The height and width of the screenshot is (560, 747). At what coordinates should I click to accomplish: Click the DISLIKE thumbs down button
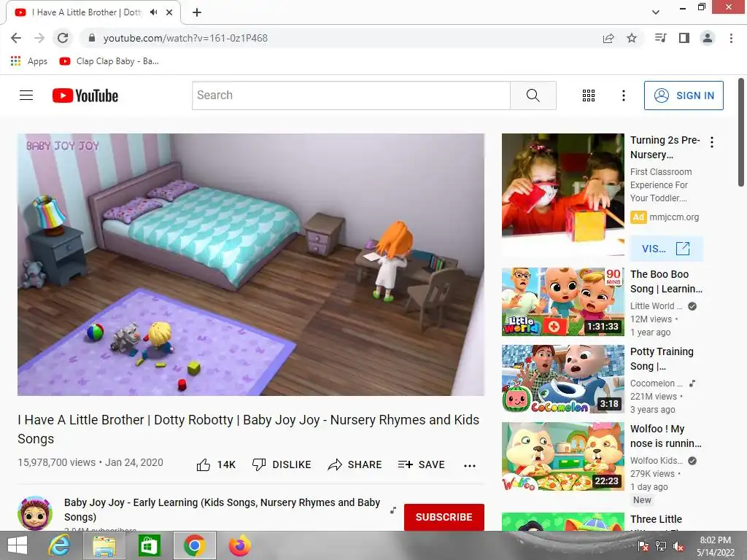coord(282,464)
